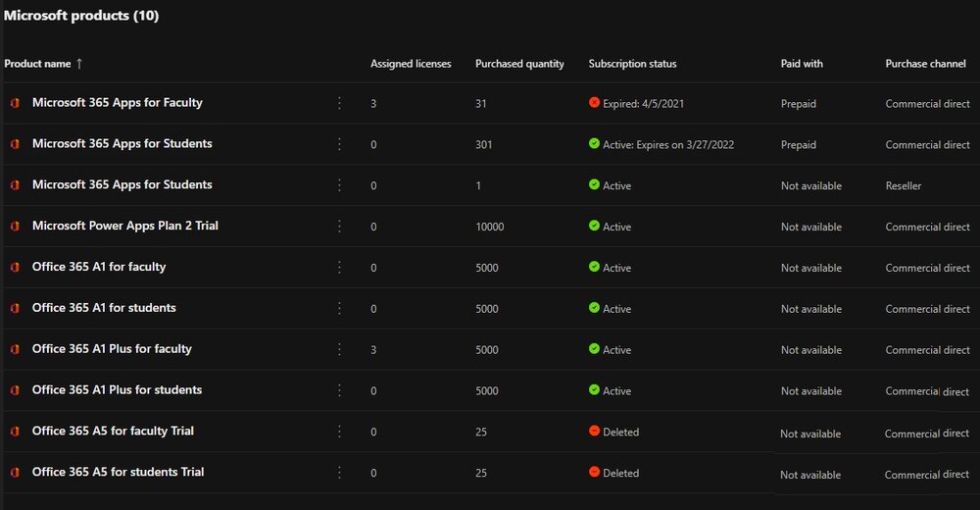
Task: Click green active icon in A1 Plus for students row
Action: click(594, 389)
